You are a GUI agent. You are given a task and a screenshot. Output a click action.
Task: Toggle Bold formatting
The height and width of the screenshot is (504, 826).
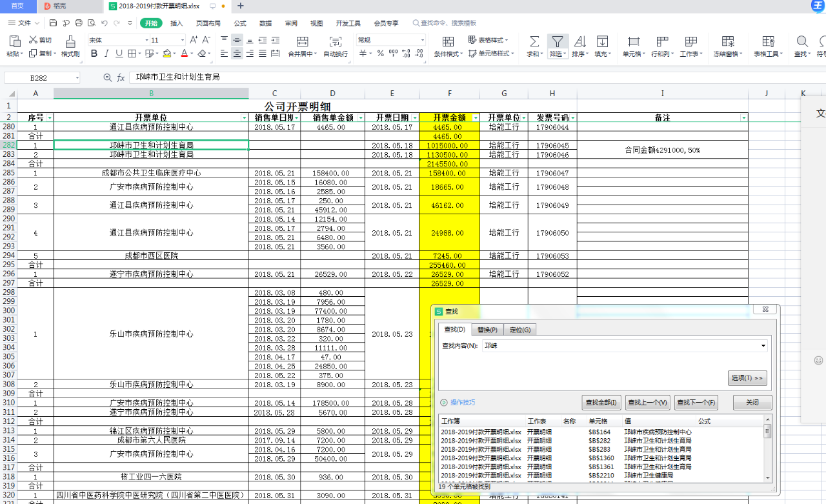point(93,54)
